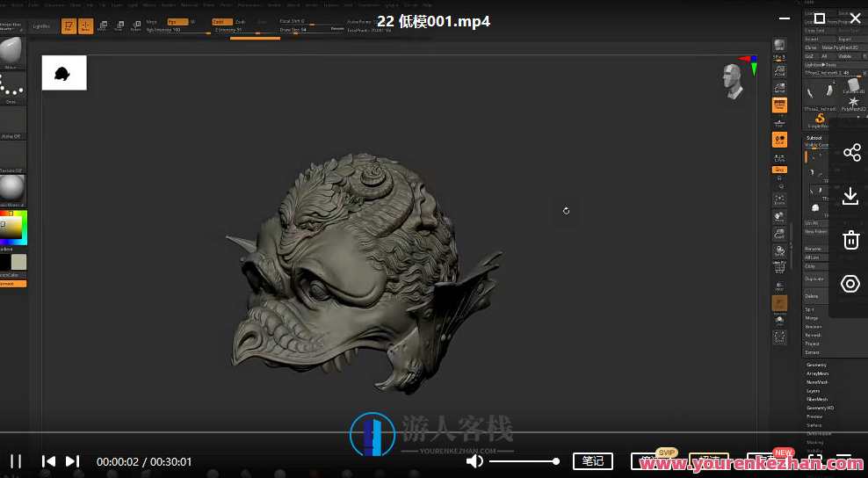Expand the Geometry sub-palette
The image size is (868, 478).
coord(816,365)
